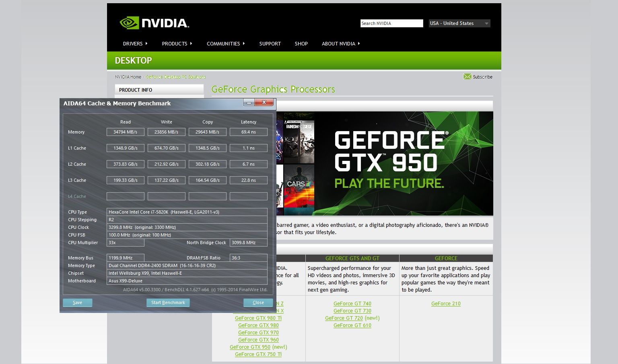Open GeForce Desktop PC Solutions breadcrumb
The height and width of the screenshot is (364, 618).
(x=176, y=77)
